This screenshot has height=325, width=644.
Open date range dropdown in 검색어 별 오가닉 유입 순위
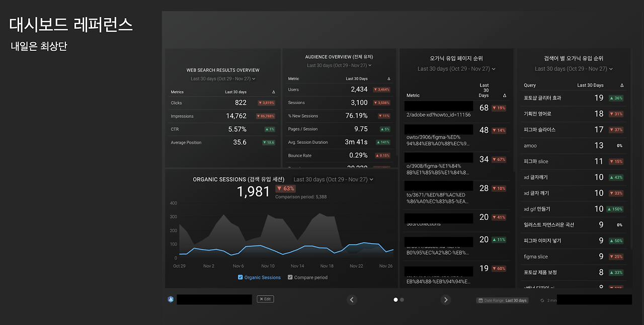tap(574, 69)
